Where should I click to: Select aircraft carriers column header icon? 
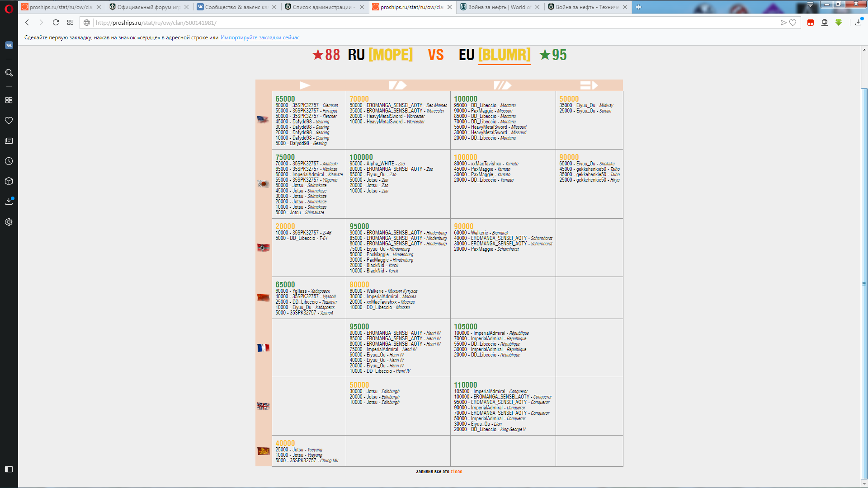point(589,85)
